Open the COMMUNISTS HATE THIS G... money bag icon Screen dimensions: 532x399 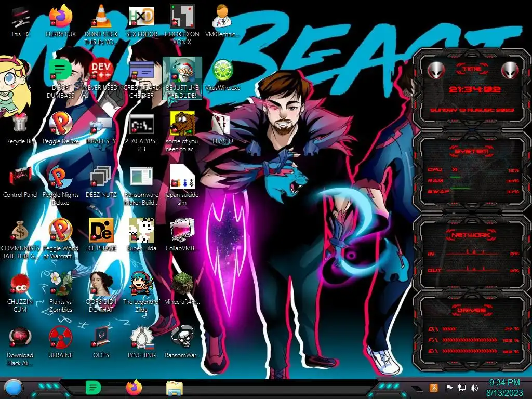(20, 239)
